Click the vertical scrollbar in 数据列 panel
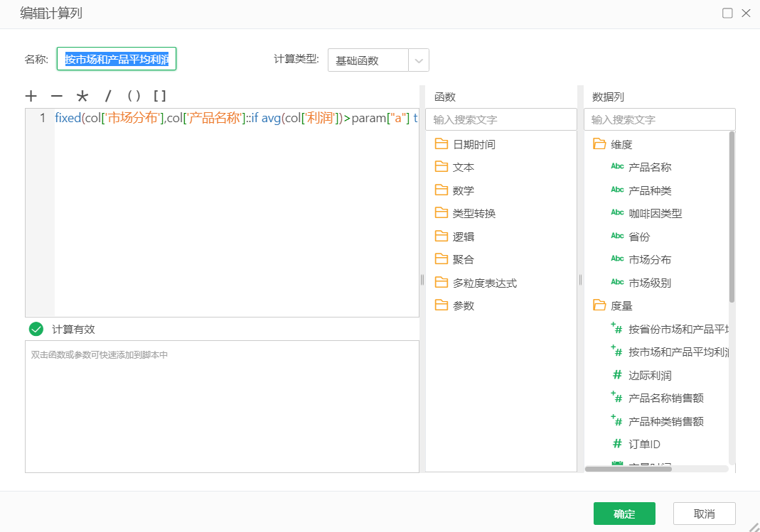The image size is (760, 532). pos(732,217)
